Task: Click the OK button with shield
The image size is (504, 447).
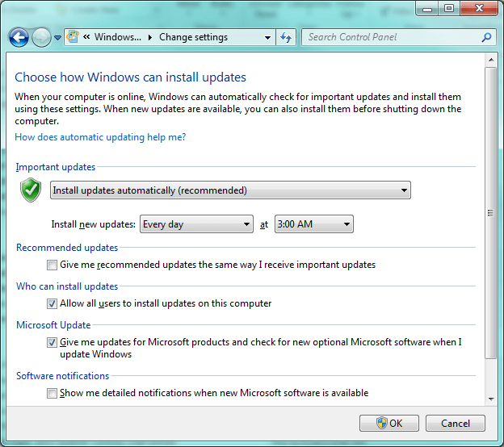Action: point(389,424)
